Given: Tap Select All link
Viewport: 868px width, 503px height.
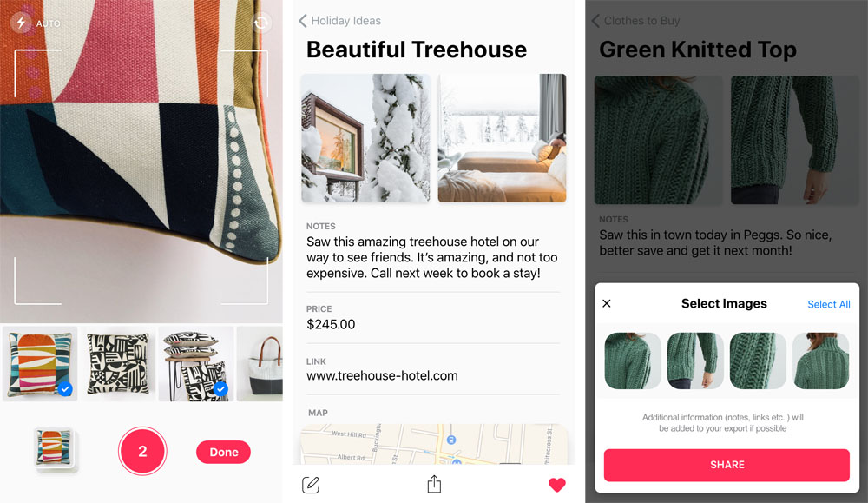Looking at the screenshot, I should coord(829,304).
